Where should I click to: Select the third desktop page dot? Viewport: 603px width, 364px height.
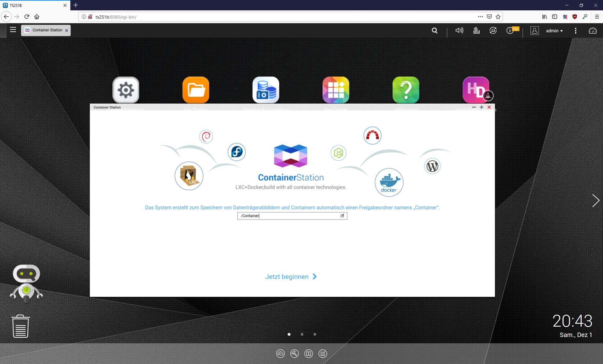(x=315, y=334)
